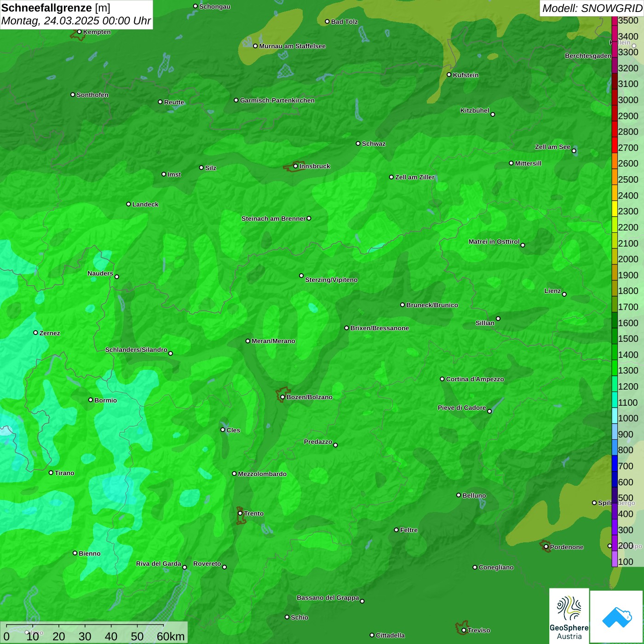Click the Cortina d'Ampezzo marker dot
Screen dimensions: 644x644
click(x=442, y=379)
